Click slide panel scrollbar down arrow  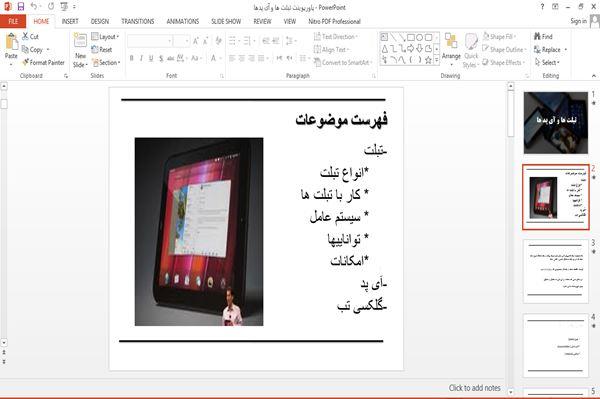pos(510,392)
